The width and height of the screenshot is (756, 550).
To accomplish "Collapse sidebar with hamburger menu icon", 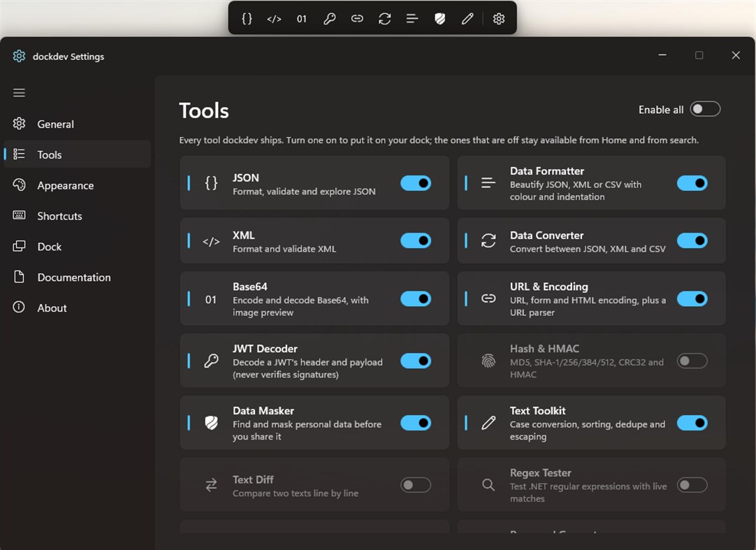I will click(x=19, y=93).
